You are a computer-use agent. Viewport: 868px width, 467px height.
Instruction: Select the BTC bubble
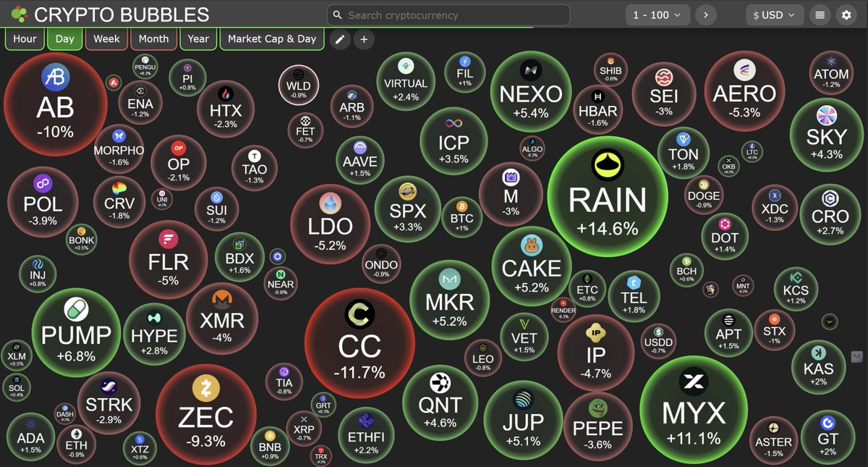click(461, 216)
